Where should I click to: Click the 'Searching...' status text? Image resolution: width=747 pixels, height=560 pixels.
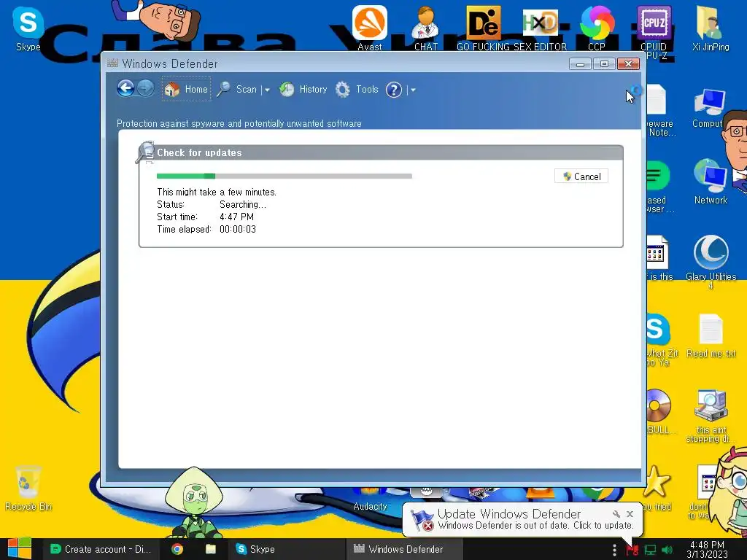(x=242, y=204)
